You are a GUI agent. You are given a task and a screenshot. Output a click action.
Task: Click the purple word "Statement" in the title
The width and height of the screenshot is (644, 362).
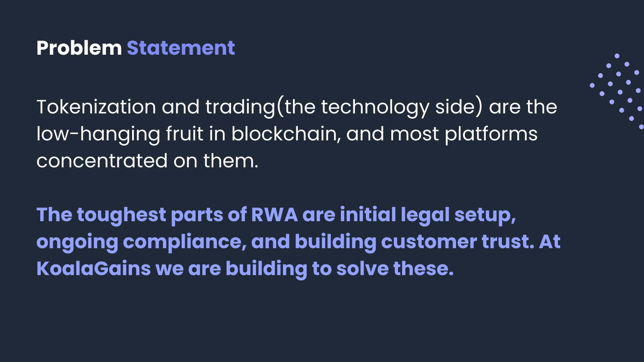pyautogui.click(x=181, y=48)
